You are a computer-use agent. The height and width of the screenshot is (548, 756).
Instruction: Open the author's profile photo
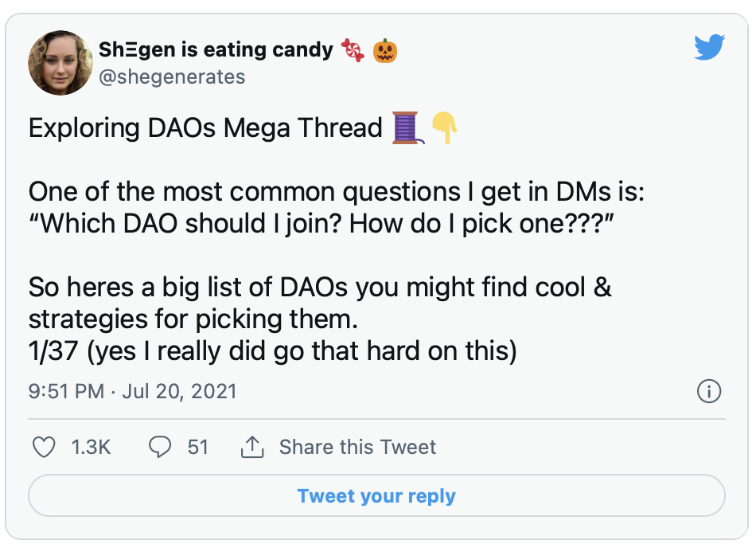60,63
